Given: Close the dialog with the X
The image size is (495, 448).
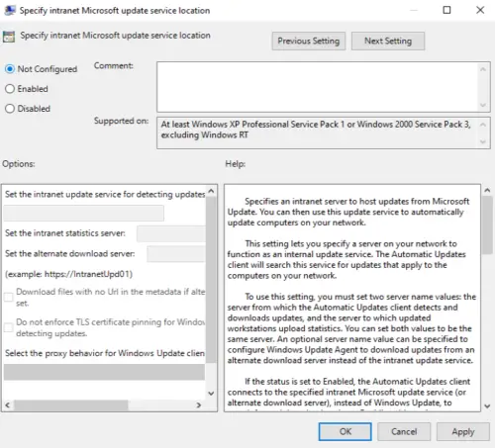Looking at the screenshot, I should point(480,10).
